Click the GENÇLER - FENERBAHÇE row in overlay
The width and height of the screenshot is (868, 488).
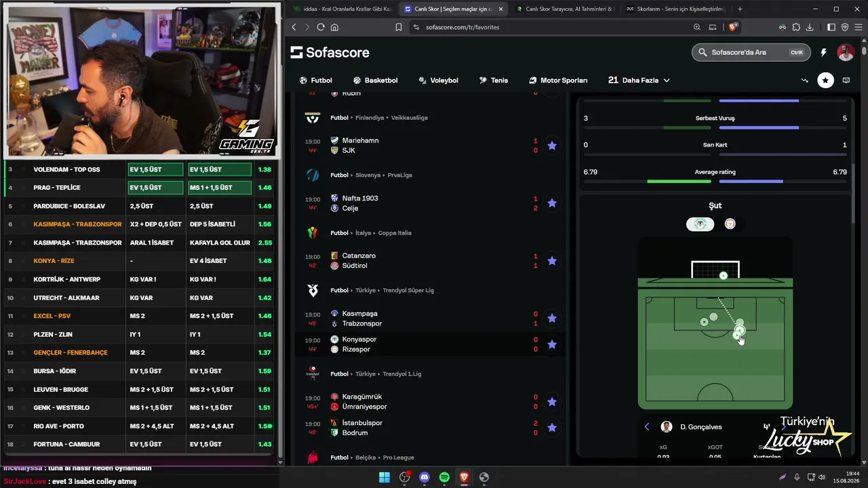click(138, 352)
